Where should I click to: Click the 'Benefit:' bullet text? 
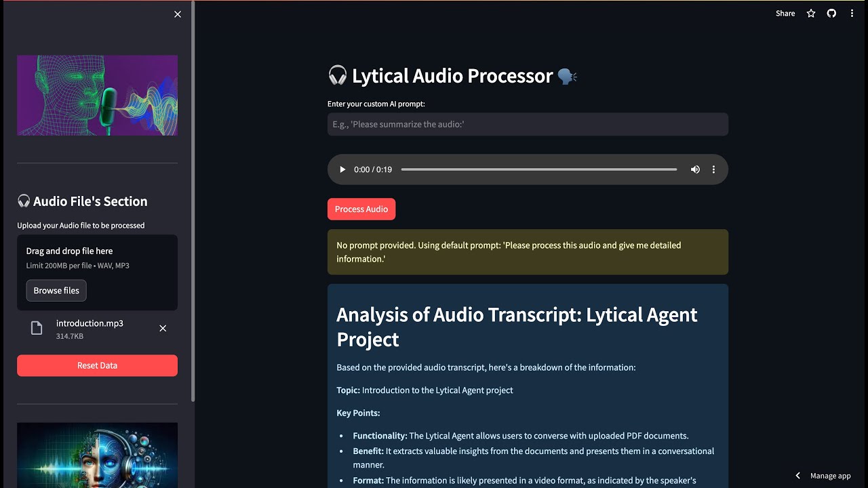click(533, 457)
